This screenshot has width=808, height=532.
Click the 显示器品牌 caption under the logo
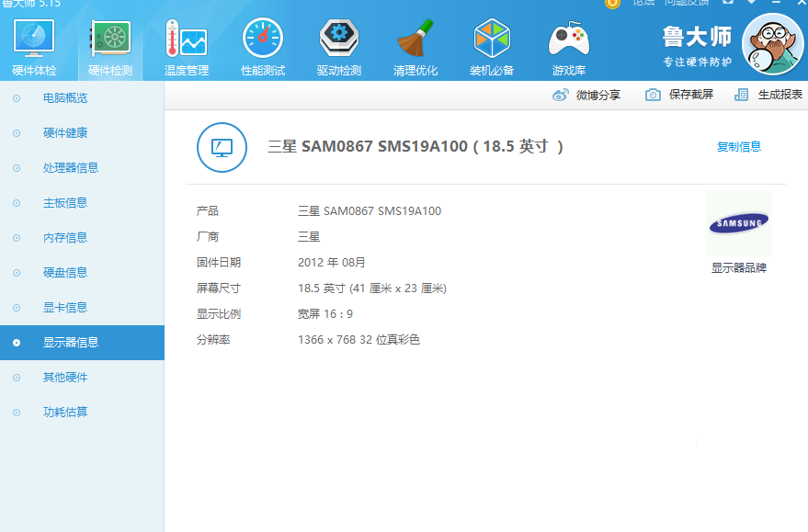739,268
